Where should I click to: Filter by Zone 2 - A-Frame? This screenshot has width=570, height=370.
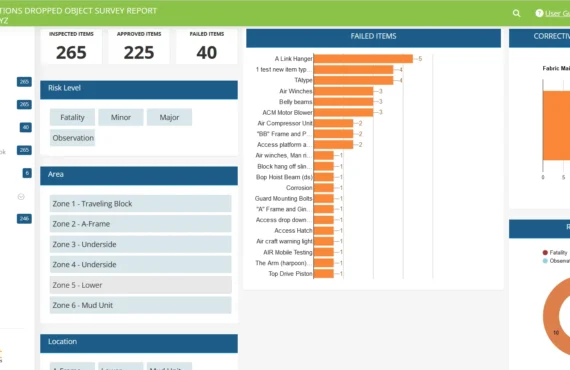[x=140, y=224]
